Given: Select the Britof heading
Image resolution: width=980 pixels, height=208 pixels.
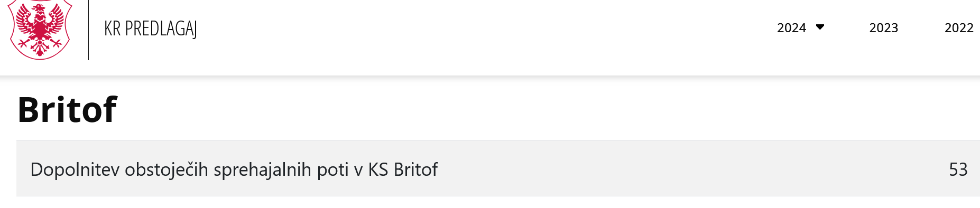Looking at the screenshot, I should tap(67, 110).
